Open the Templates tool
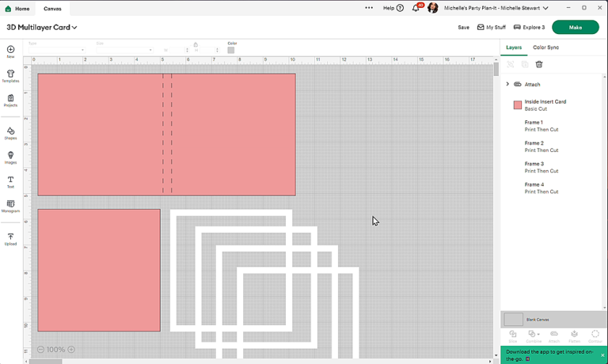This screenshot has width=608, height=364. coord(10,76)
